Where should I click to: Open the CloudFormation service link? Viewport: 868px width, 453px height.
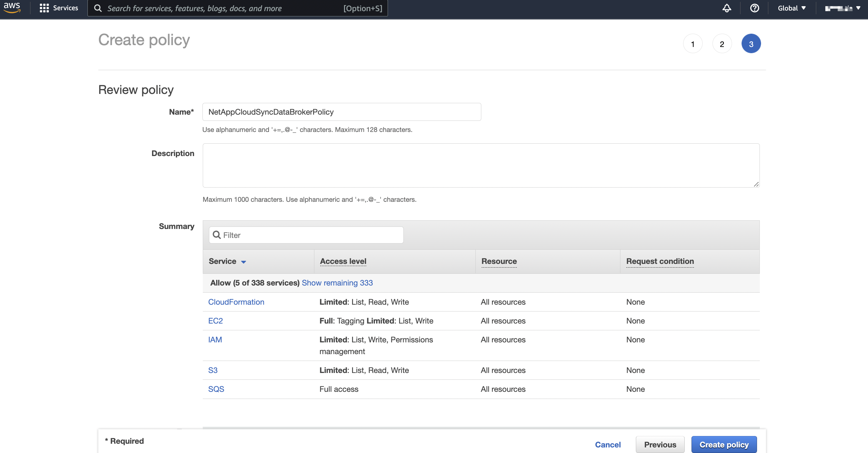point(236,302)
